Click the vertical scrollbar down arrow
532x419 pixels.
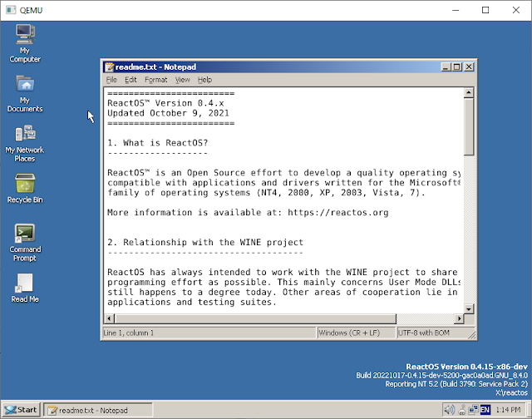[x=469, y=309]
